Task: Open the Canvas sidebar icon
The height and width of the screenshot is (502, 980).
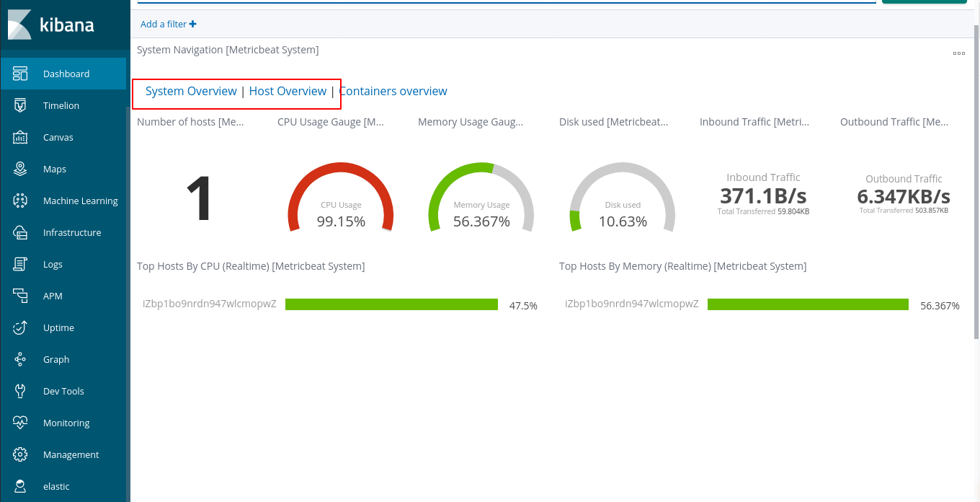Action: [x=20, y=137]
